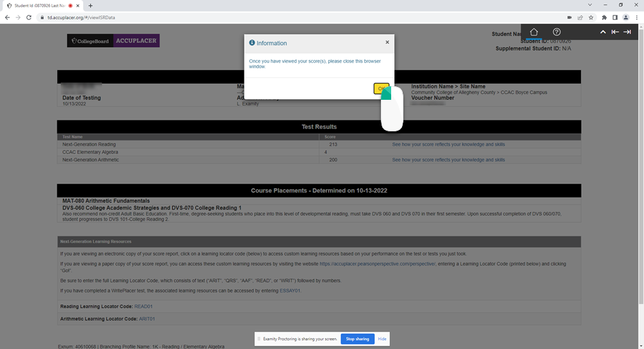
Task: Click the Test Results header
Action: pyautogui.click(x=318, y=127)
